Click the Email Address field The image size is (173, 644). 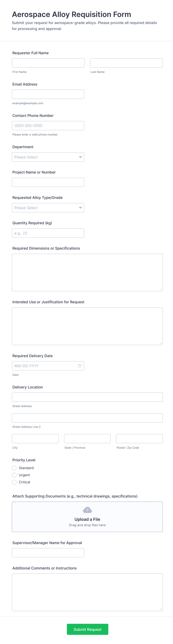[x=48, y=94]
